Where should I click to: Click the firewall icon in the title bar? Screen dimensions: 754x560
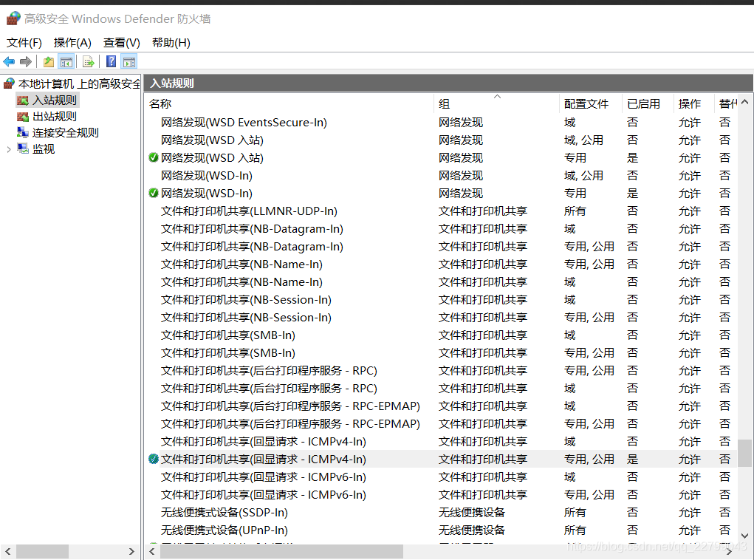(x=13, y=18)
